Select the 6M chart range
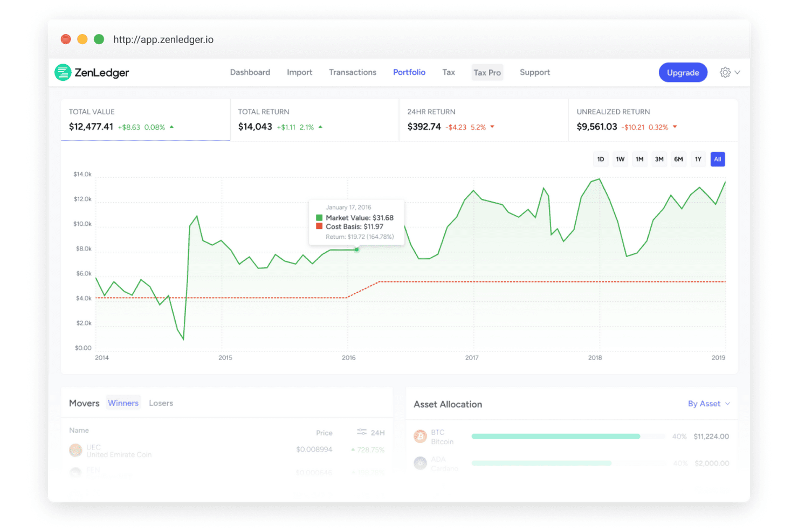The width and height of the screenshot is (798, 532). tap(678, 159)
